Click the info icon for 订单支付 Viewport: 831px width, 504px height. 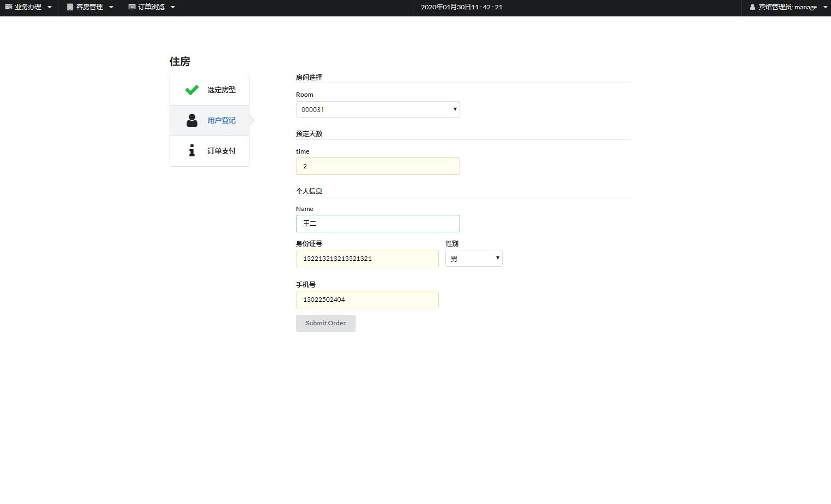[x=191, y=151]
